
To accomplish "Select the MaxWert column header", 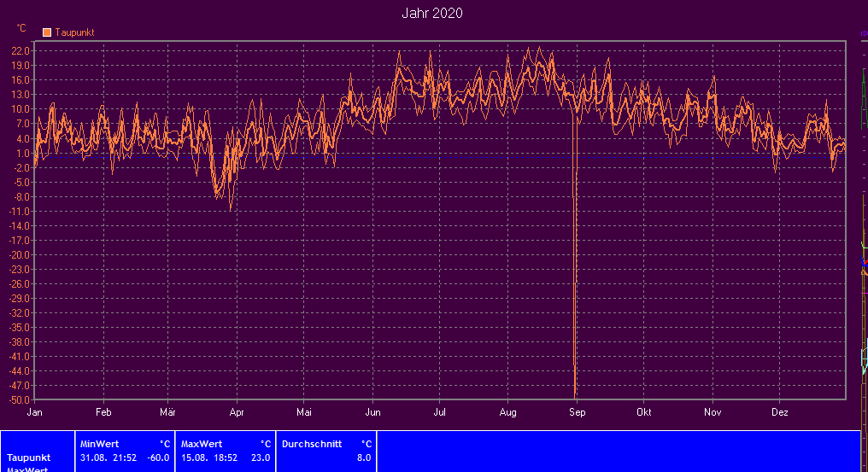I will pos(202,444).
